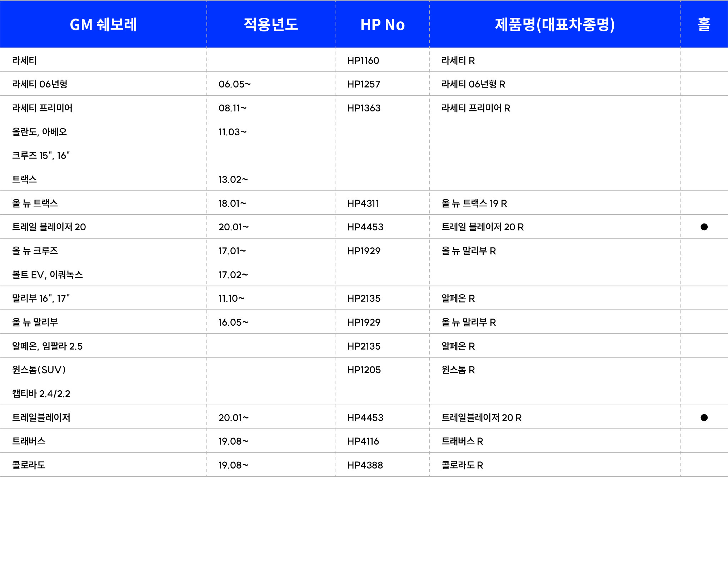The image size is (728, 561).
Task: Click the HP1363 part number
Action: click(x=364, y=108)
